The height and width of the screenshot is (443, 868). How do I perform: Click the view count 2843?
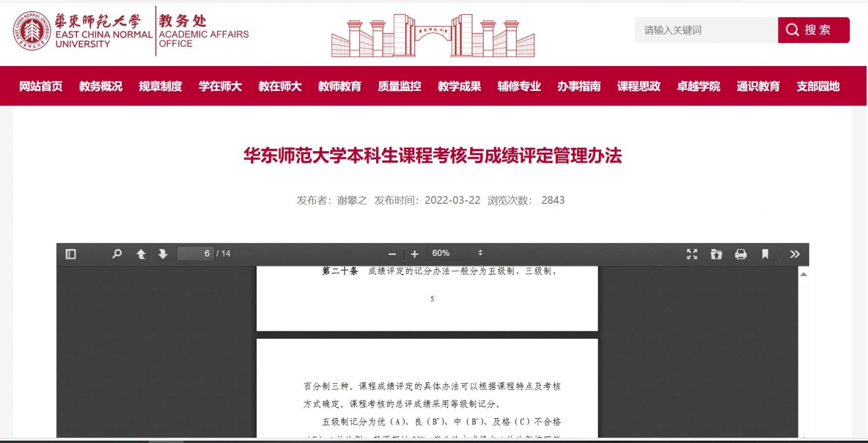553,200
